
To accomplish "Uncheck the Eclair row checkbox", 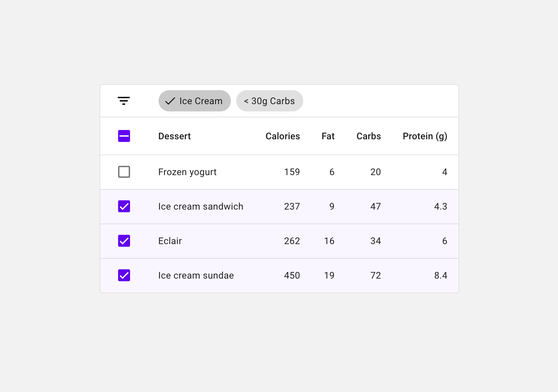I will 124,241.
